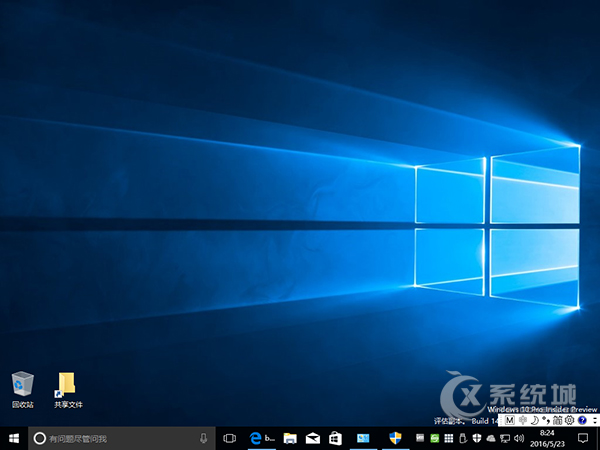Open the shield-icon taskbar app
The image size is (600, 450).
tap(395, 438)
